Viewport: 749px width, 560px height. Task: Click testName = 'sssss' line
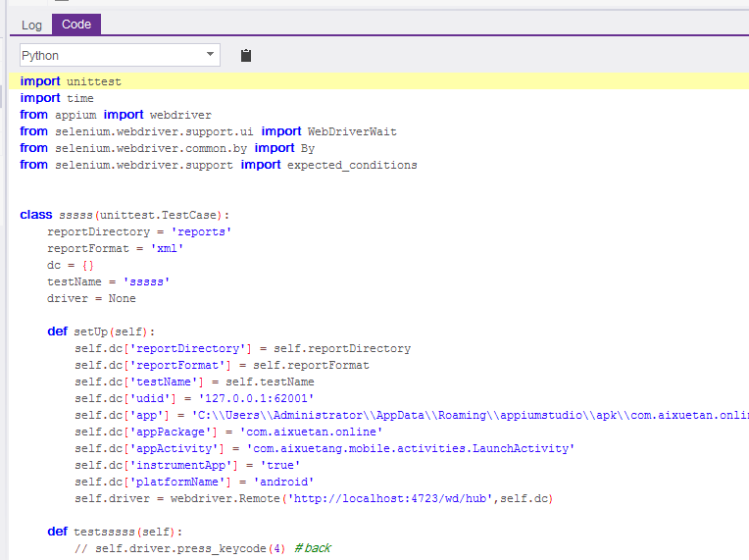(108, 281)
